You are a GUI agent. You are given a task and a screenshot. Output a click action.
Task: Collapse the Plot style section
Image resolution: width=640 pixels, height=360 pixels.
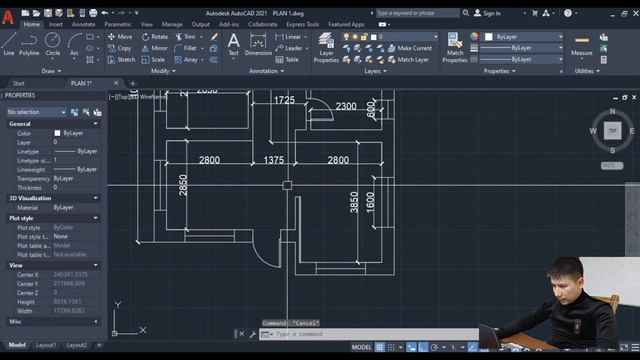(96, 218)
